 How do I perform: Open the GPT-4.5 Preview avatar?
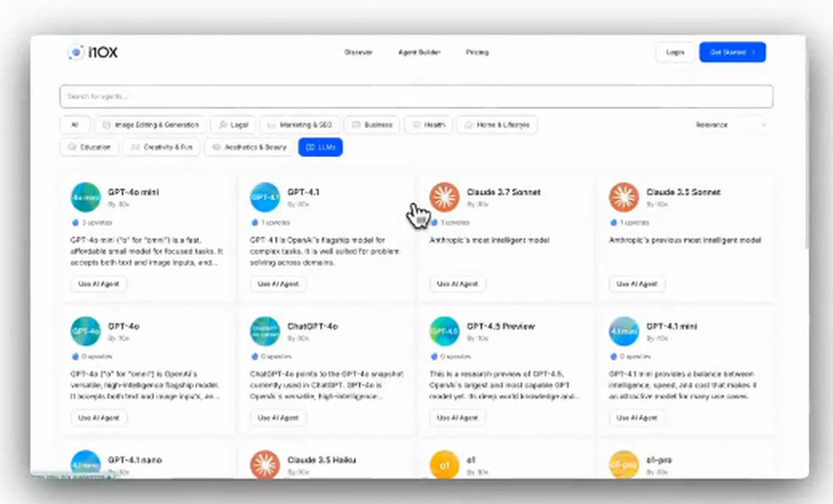(445, 331)
